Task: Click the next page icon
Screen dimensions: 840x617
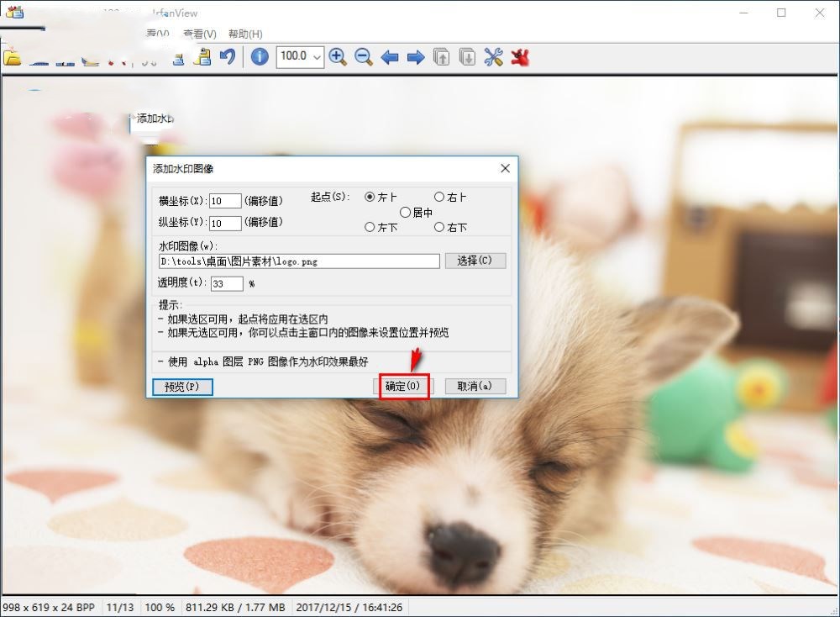Action: (467, 57)
